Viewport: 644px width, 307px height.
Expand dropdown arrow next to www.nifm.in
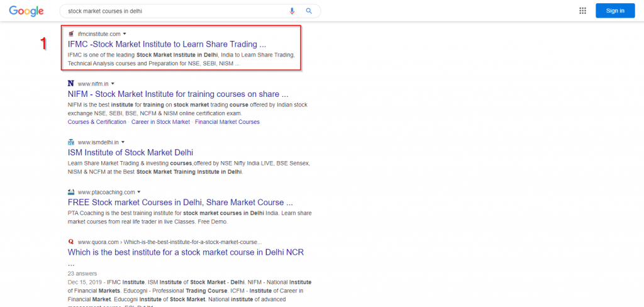pyautogui.click(x=113, y=84)
